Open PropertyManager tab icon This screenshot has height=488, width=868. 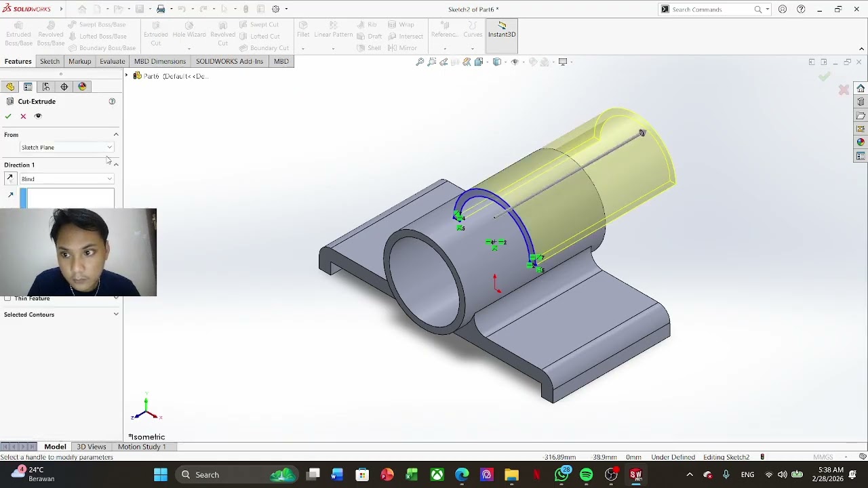[28, 87]
